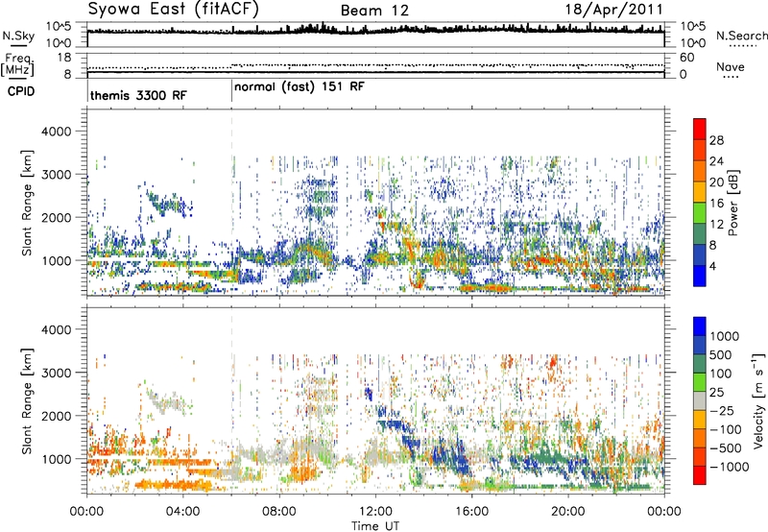Click the '16:00' time tick label
This screenshot has width=768, height=532.
(471, 512)
